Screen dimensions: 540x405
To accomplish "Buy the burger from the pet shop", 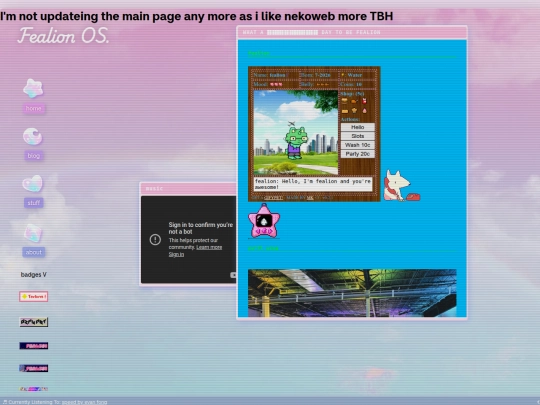I will 344,101.
